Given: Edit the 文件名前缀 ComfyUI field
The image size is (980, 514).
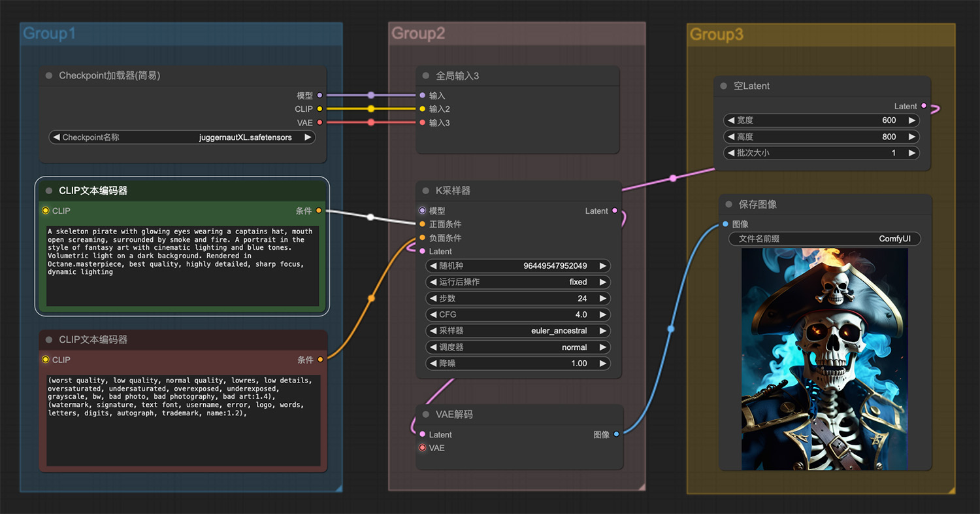Looking at the screenshot, I should coord(825,239).
